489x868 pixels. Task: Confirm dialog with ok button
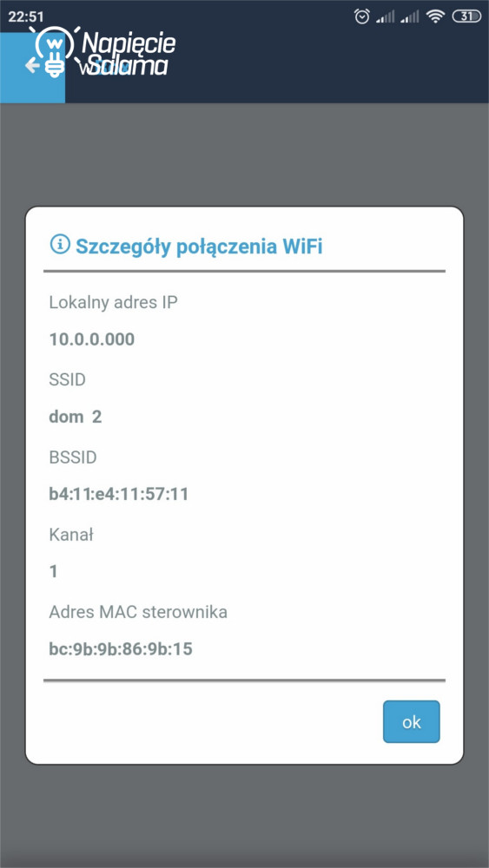click(411, 721)
